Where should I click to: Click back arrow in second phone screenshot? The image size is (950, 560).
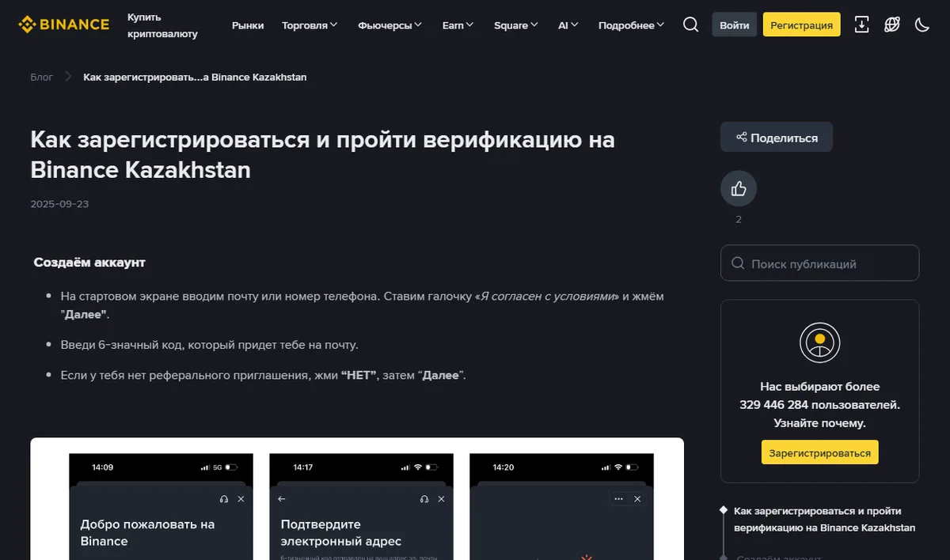click(282, 499)
